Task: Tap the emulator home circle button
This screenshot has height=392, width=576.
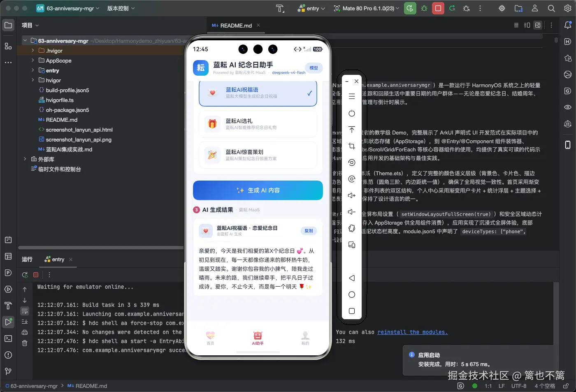Action: click(x=352, y=295)
